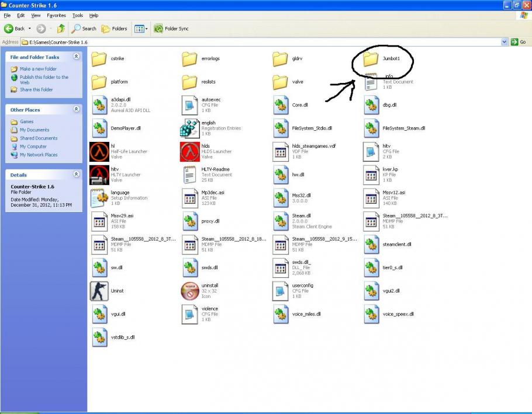The width and height of the screenshot is (532, 414).
Task: Select the a3dapi.dll file
Action: coord(99,105)
